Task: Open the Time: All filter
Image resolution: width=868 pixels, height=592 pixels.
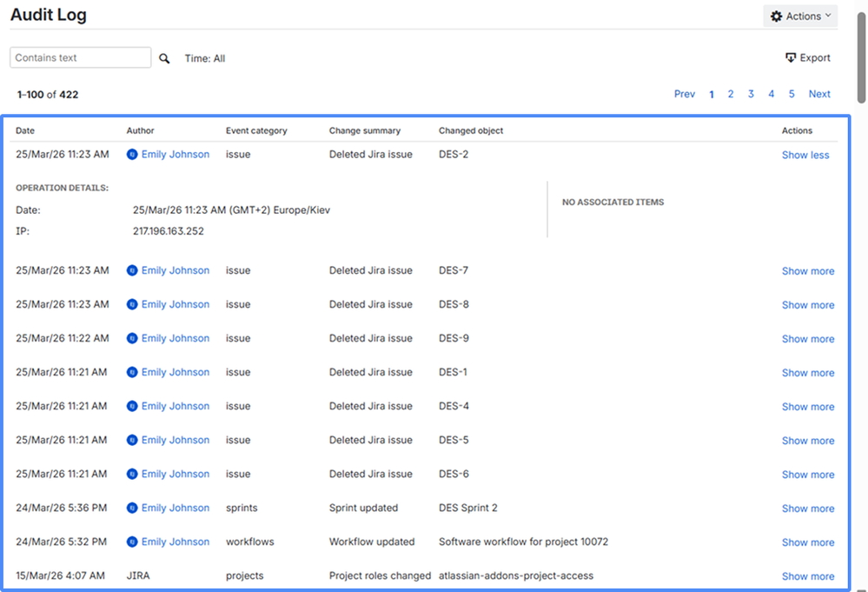Action: click(206, 58)
